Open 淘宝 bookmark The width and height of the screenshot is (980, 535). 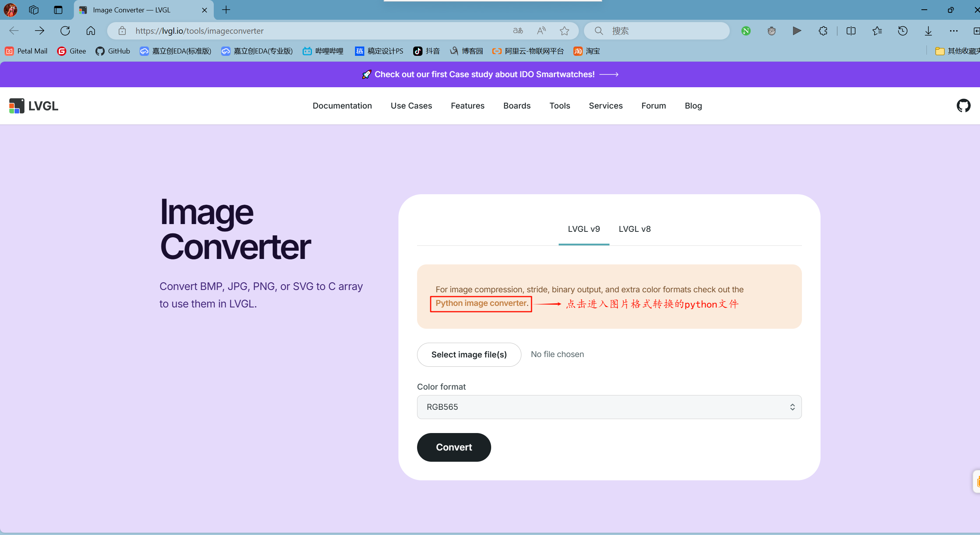pos(587,51)
